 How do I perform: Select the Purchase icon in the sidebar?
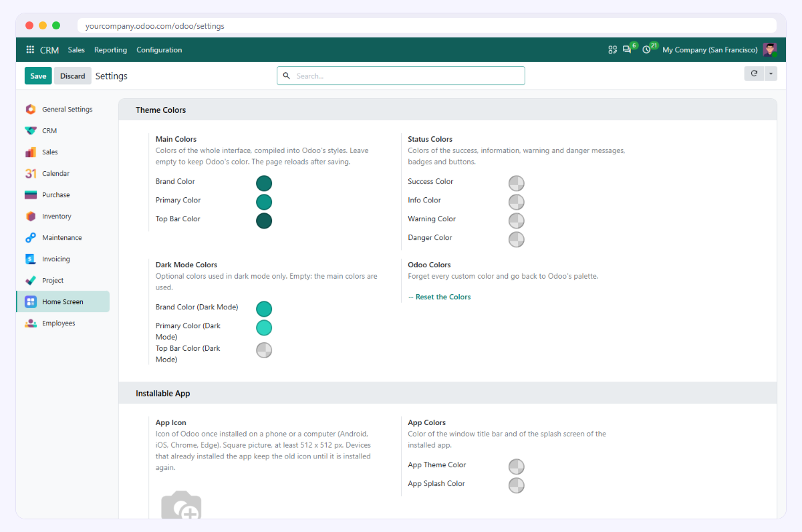(31, 195)
